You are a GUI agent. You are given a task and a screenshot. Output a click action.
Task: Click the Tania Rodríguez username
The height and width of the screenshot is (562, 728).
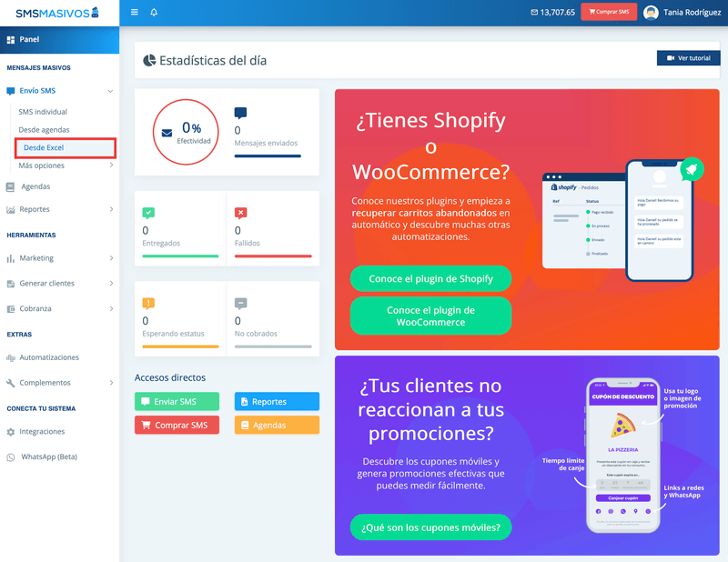[x=692, y=13]
